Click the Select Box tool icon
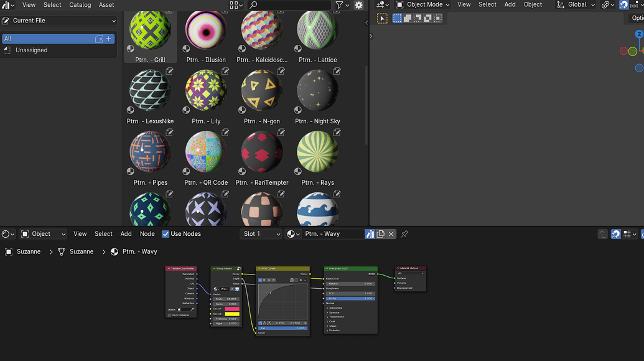 point(382,19)
